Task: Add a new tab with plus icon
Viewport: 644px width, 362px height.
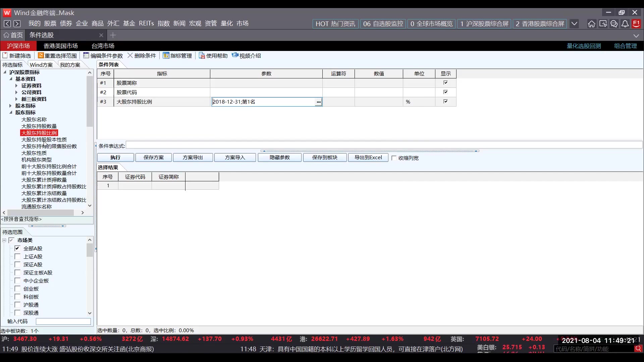Action: point(113,35)
